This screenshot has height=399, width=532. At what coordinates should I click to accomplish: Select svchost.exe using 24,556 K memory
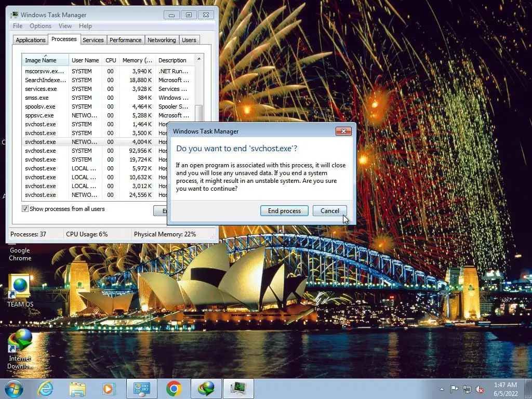(x=95, y=195)
